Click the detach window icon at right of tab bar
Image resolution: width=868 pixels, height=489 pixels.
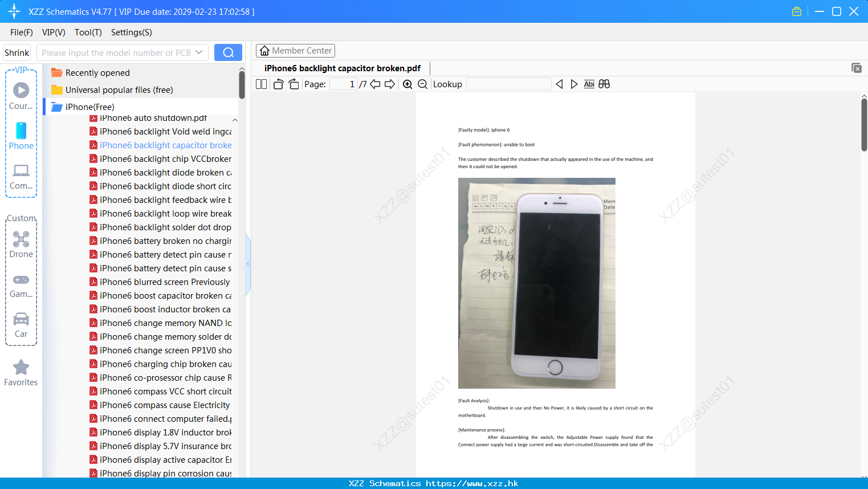tap(857, 68)
